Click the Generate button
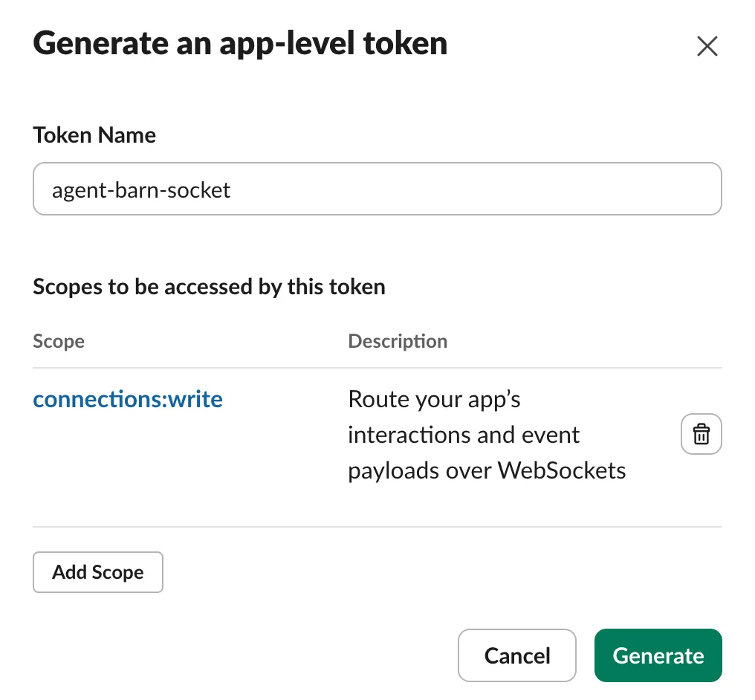 pyautogui.click(x=658, y=655)
